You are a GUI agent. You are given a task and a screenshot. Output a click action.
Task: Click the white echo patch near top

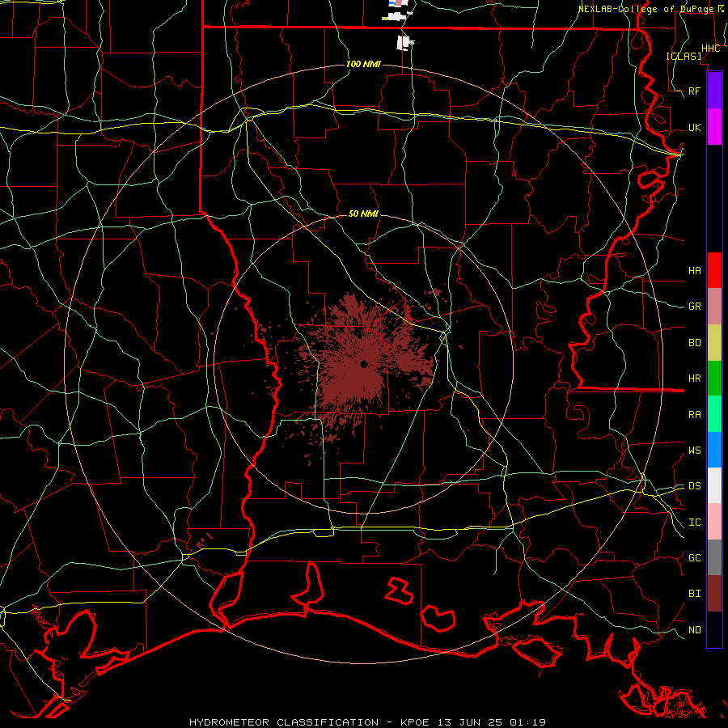click(405, 43)
